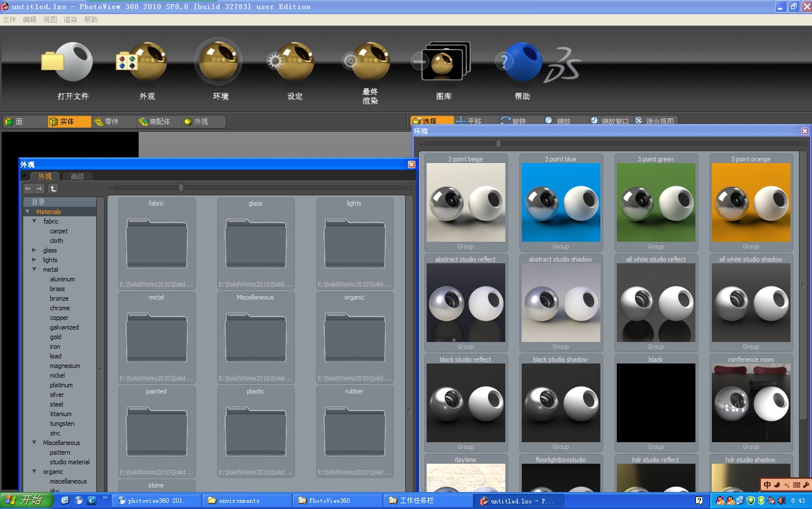
Task: Select the 面 face selection mode
Action: 24,122
